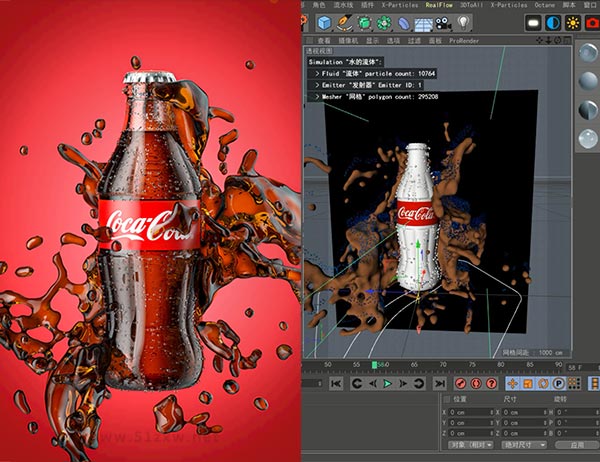Step forward one frame
600x462 pixels.
coord(403,383)
